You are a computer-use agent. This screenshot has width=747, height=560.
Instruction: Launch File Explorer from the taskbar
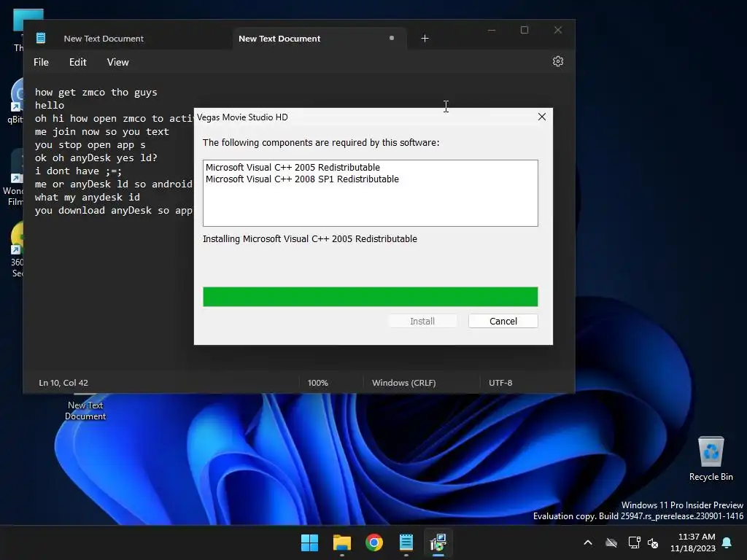(x=342, y=542)
